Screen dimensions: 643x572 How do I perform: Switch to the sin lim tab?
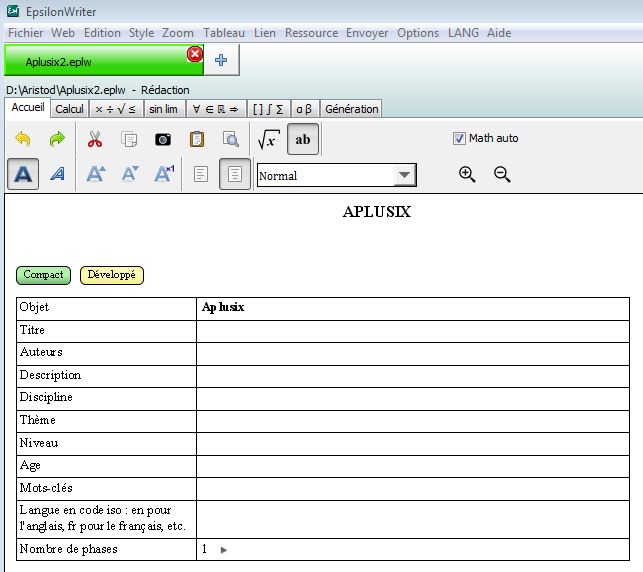pyautogui.click(x=164, y=109)
